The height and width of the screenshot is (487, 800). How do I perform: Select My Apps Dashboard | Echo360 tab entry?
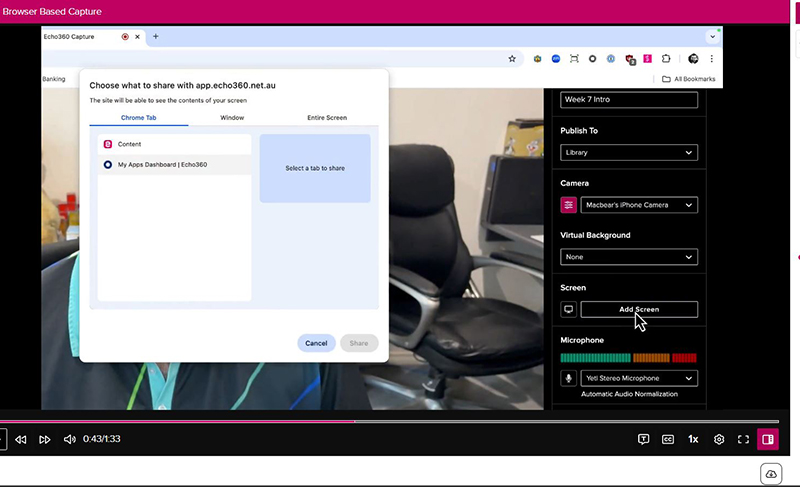click(x=174, y=165)
